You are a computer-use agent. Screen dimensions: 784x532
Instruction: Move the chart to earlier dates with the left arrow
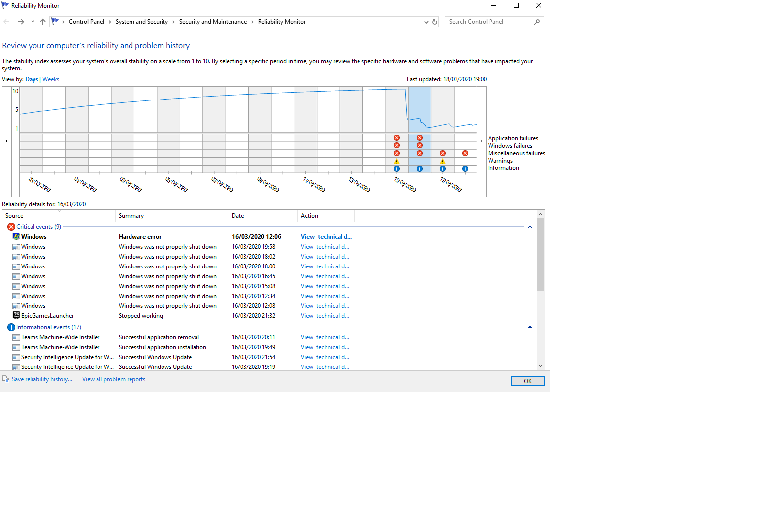click(x=6, y=141)
